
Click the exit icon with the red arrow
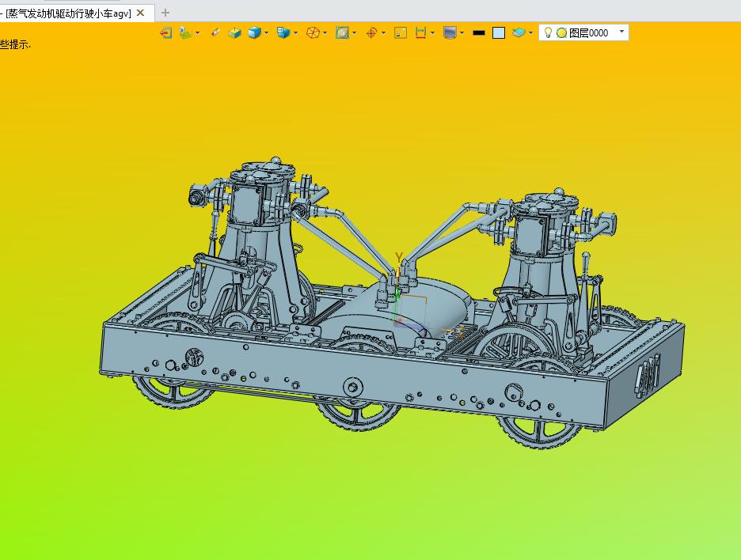tap(166, 32)
